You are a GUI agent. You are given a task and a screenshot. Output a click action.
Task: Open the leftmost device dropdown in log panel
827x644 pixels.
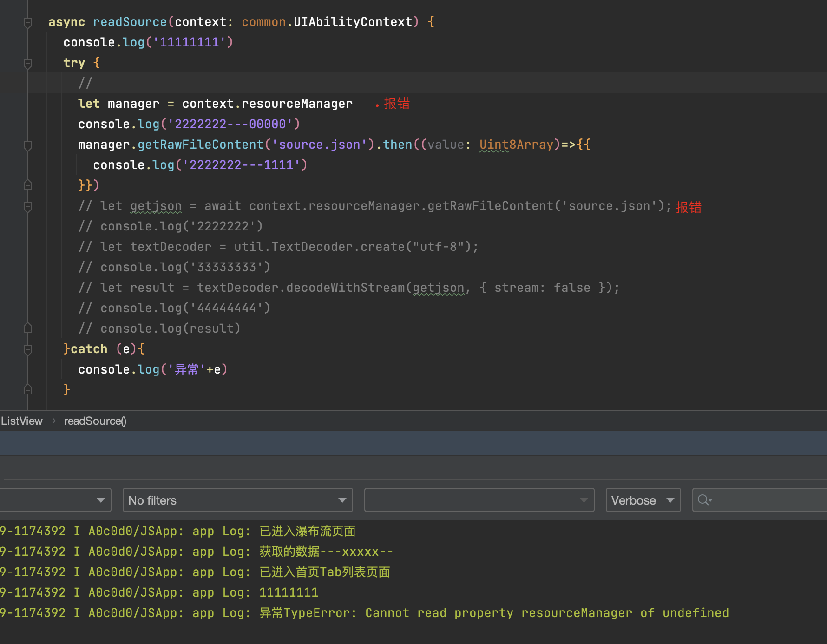tap(55, 500)
